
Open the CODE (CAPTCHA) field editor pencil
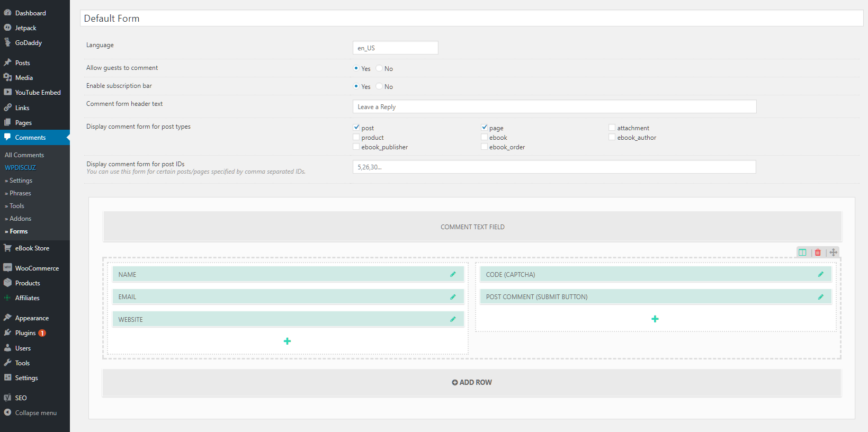point(820,274)
